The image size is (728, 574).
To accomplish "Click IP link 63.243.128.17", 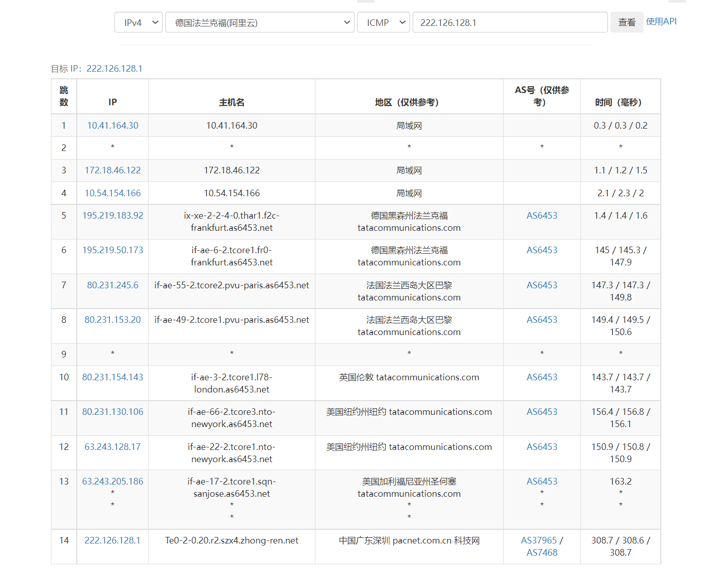I will click(112, 447).
